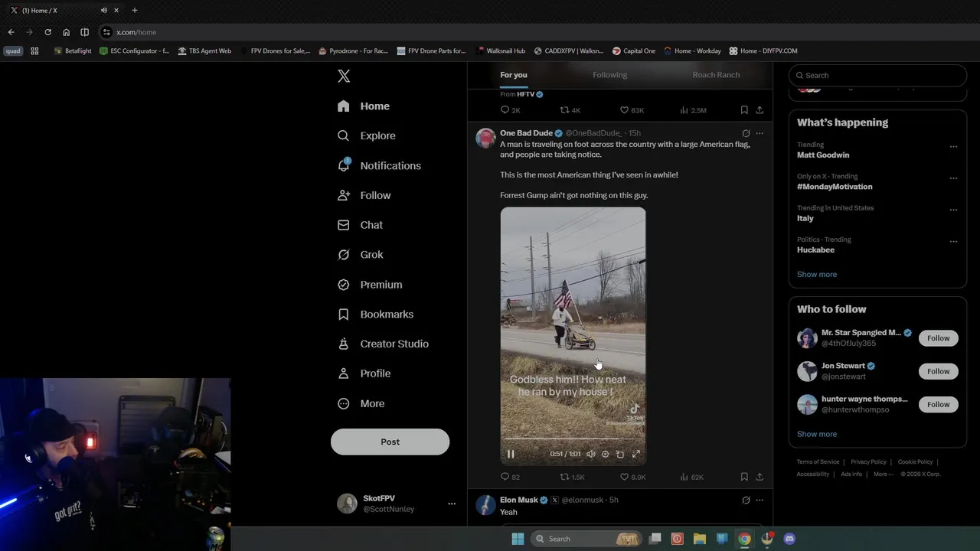View the 2.5M views analytics
This screenshot has width=980, height=551.
coord(693,110)
